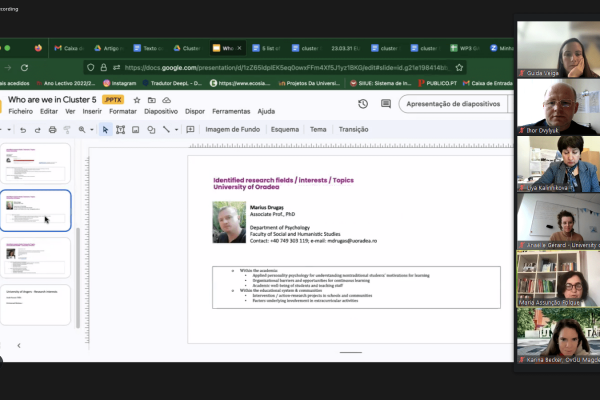Click the Undo arrow icon
This screenshot has width=600, height=400.
click(23, 130)
